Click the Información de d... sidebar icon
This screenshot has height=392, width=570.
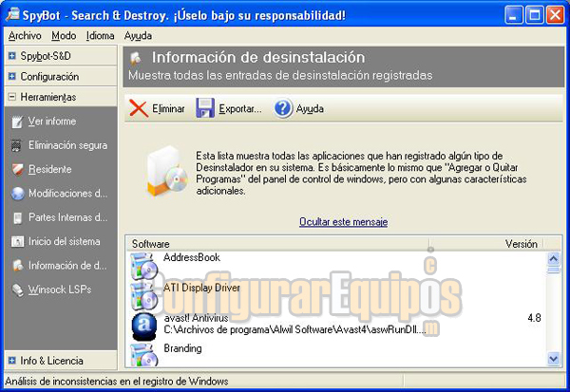point(17,266)
